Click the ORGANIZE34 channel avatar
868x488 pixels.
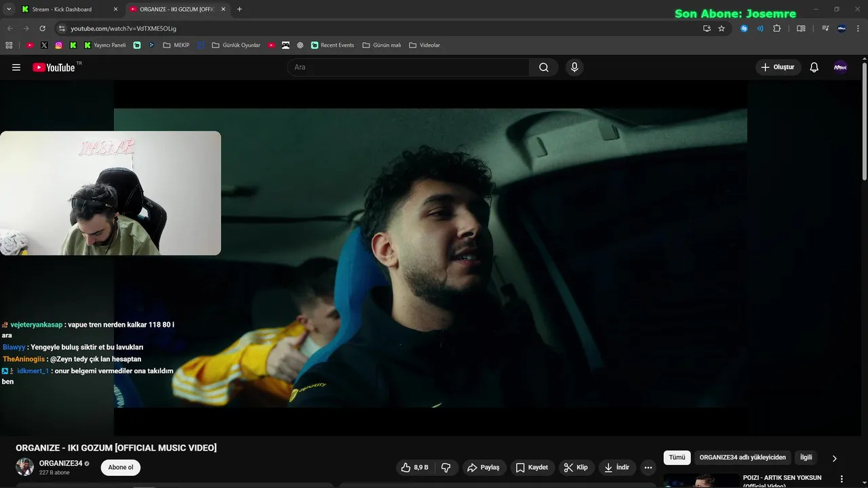(25, 467)
